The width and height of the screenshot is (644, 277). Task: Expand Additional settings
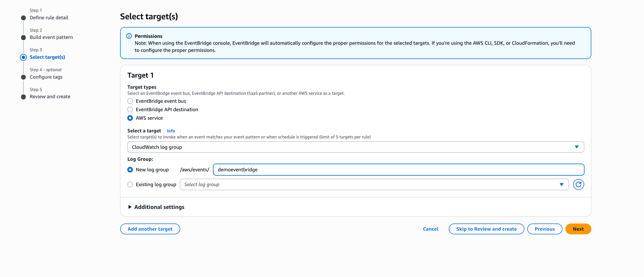click(156, 207)
